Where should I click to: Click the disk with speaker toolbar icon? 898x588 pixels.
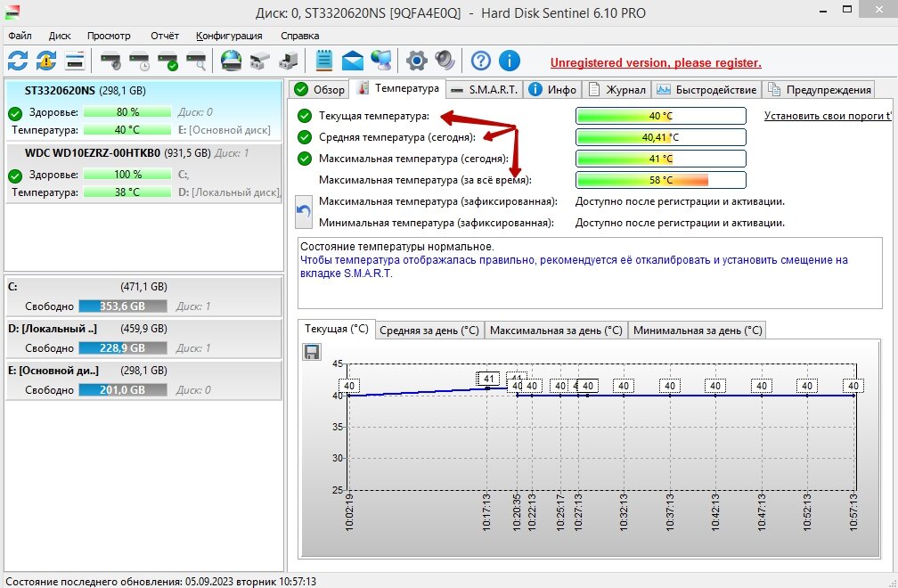(110, 60)
